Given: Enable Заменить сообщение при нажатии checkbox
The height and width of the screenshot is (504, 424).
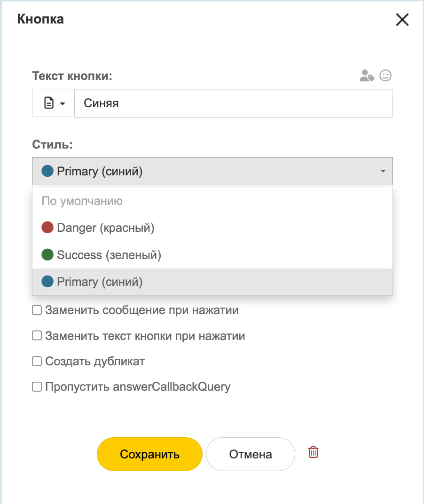Looking at the screenshot, I should (37, 310).
